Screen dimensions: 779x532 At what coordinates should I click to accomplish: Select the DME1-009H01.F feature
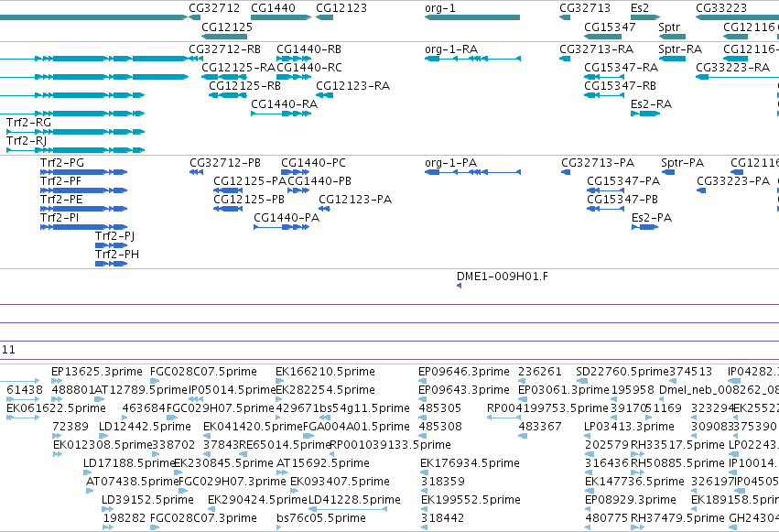click(x=503, y=277)
